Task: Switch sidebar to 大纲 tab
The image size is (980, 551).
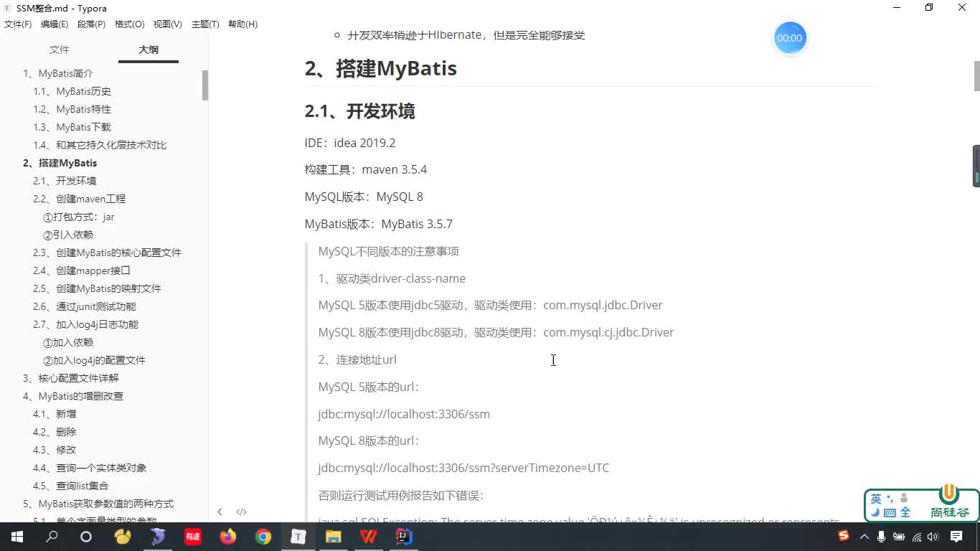Action: [149, 50]
